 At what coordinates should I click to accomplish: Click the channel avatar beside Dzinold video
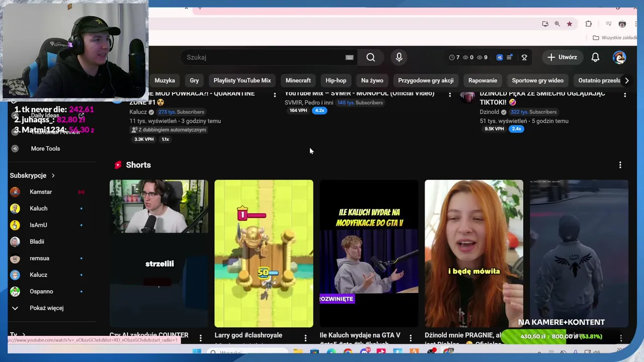tap(467, 97)
